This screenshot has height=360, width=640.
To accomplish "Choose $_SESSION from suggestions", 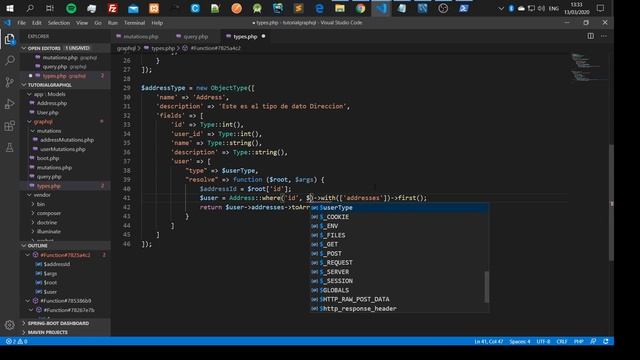I will (399, 281).
